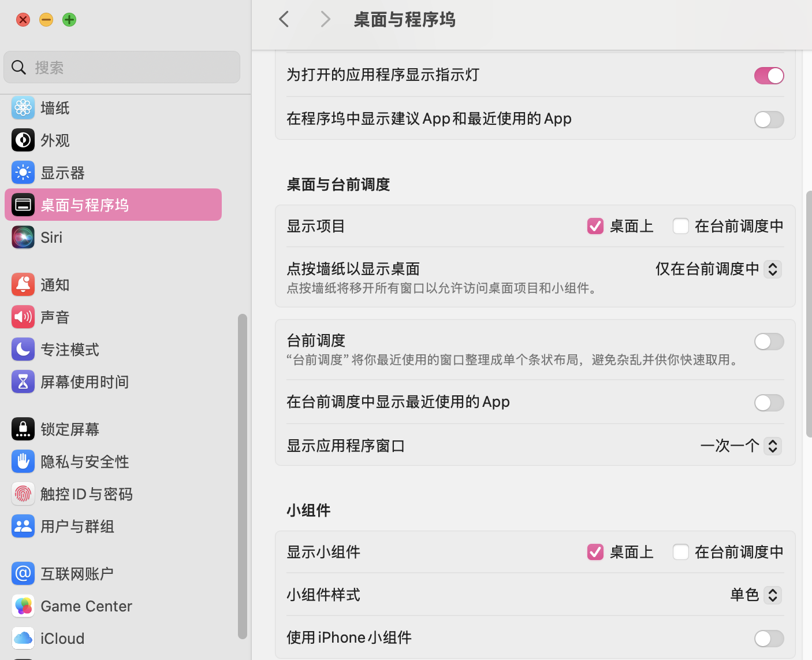Open Appearance (外观) settings icon
The width and height of the screenshot is (812, 660).
(x=23, y=140)
